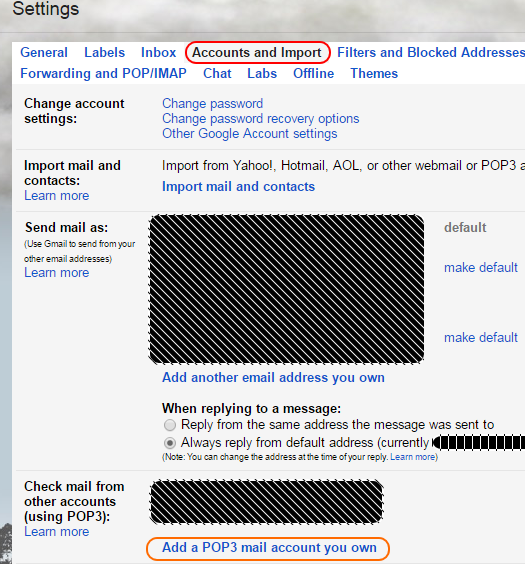The width and height of the screenshot is (525, 564).
Task: Click the Change password link
Action: tap(213, 104)
